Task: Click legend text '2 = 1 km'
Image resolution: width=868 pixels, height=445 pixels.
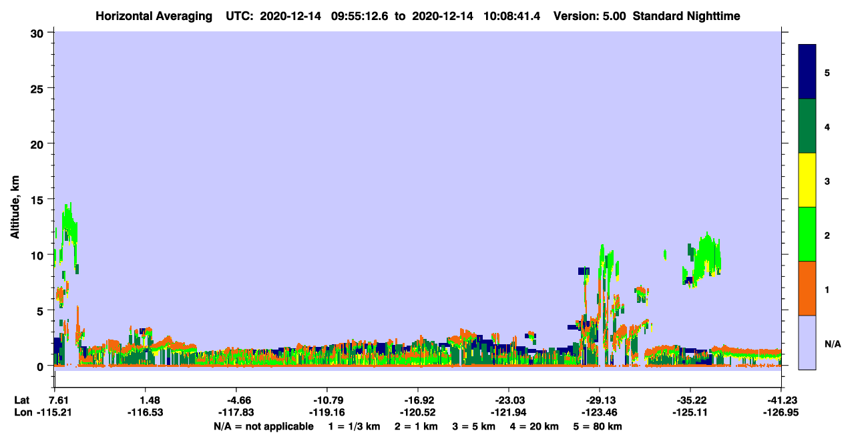Action: pyautogui.click(x=418, y=426)
